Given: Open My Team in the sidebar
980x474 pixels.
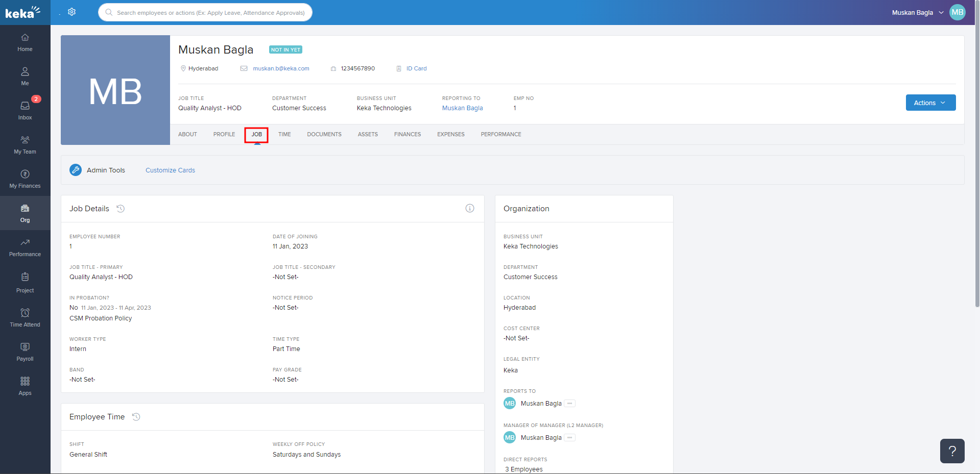Looking at the screenshot, I should point(25,144).
